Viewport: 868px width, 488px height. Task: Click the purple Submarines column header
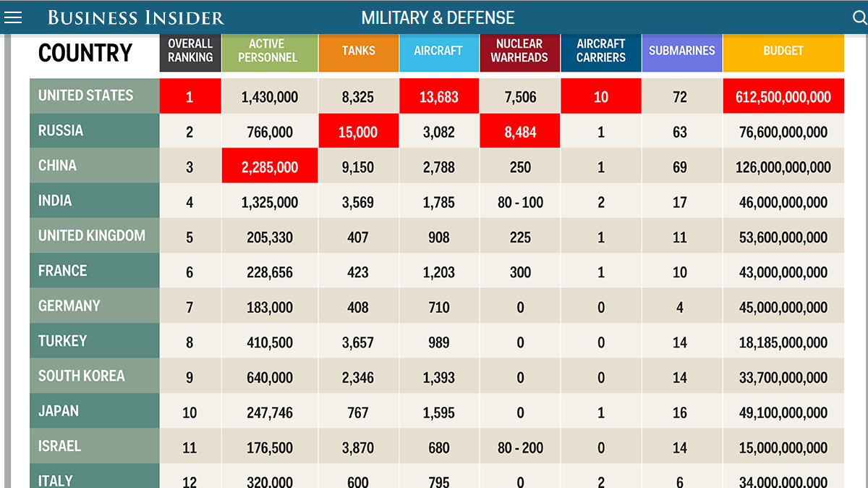click(681, 51)
